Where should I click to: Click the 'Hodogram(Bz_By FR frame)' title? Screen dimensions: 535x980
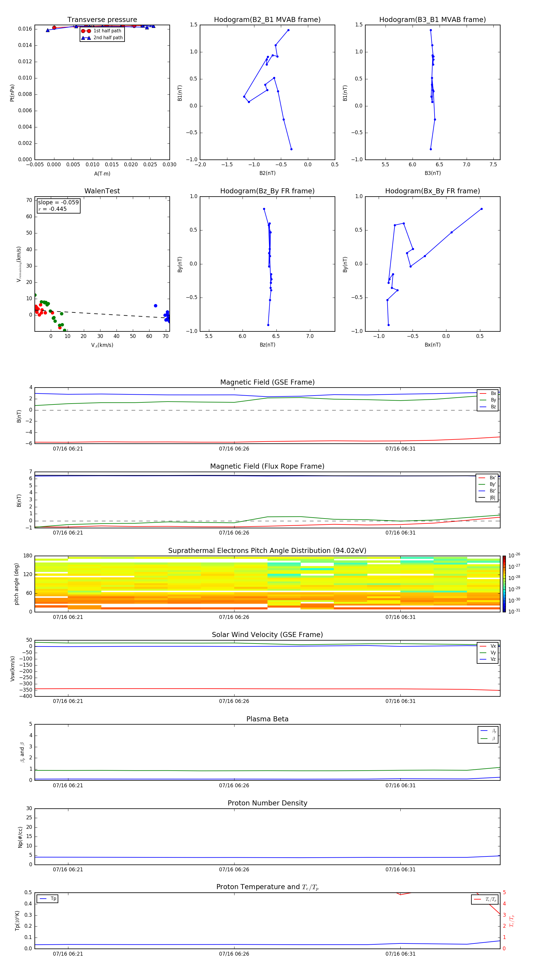pyautogui.click(x=267, y=191)
